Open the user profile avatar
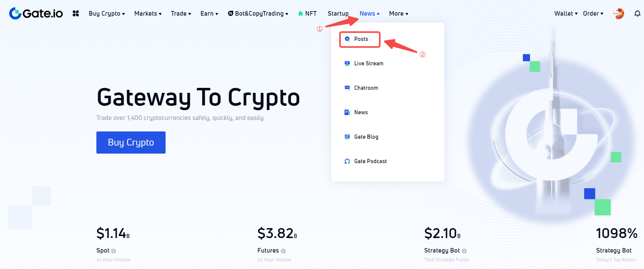Viewport: 644px width, 269px height. pyautogui.click(x=618, y=13)
